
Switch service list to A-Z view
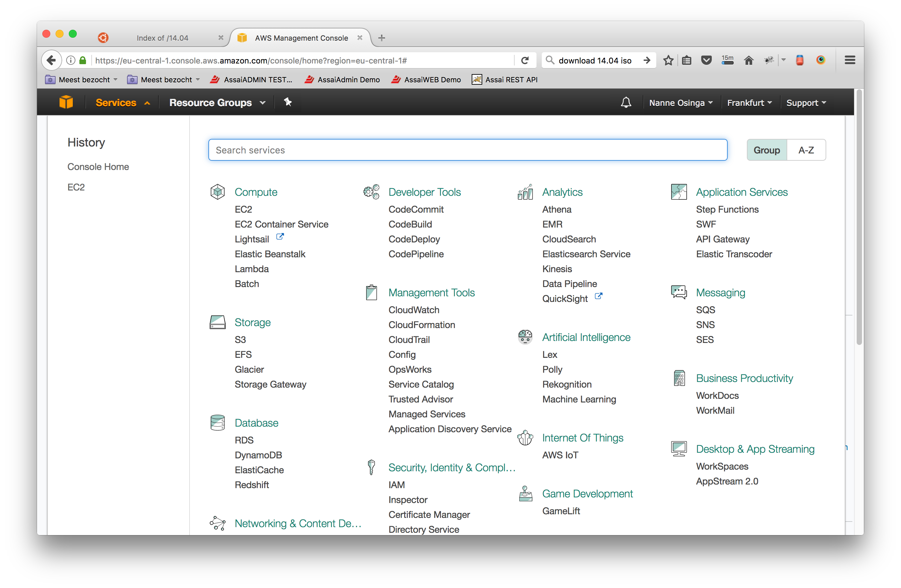coord(806,150)
